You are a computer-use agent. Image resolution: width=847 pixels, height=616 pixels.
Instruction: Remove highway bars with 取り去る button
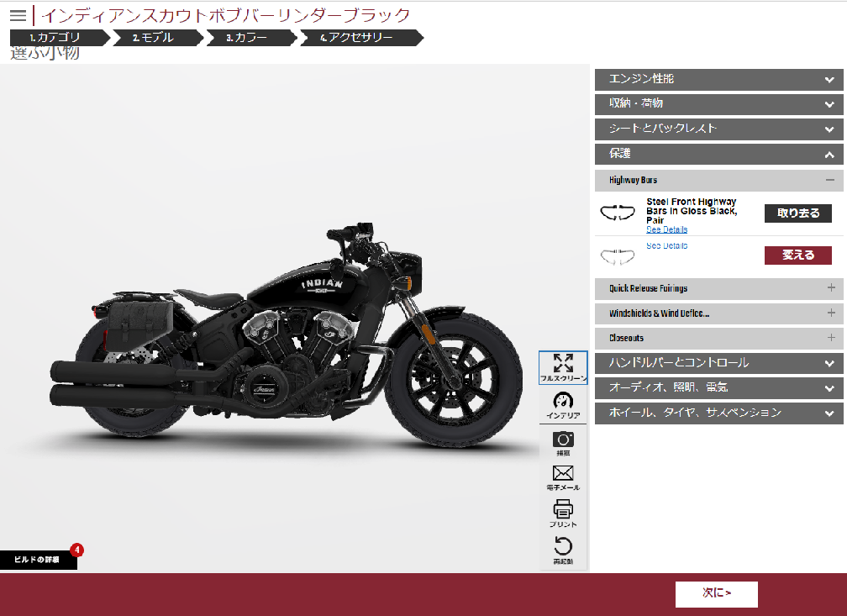tap(798, 213)
